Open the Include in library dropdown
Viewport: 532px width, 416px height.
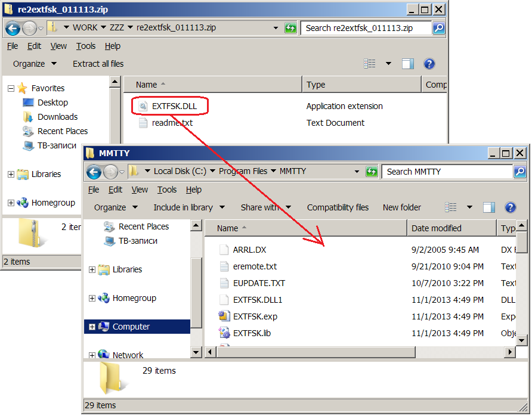coord(189,207)
